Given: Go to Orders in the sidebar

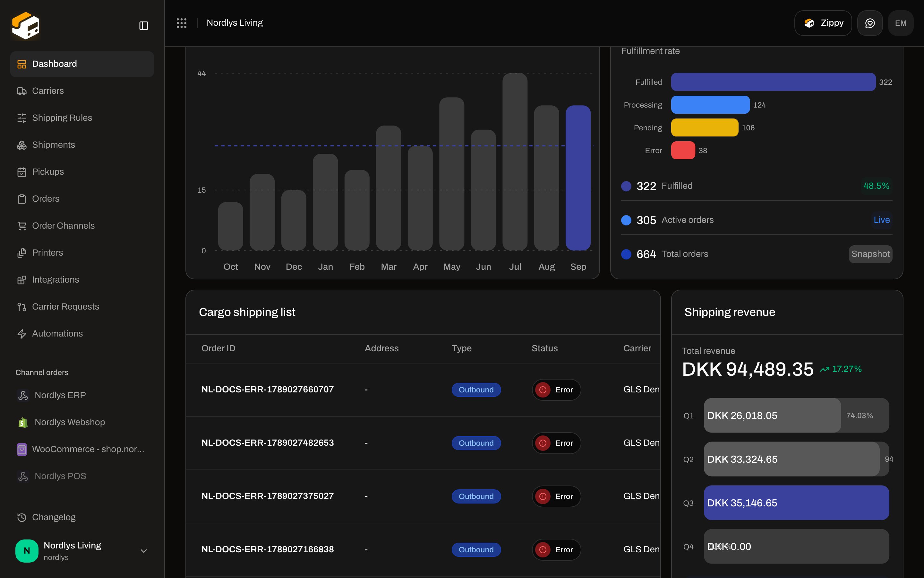Looking at the screenshot, I should [x=82, y=199].
